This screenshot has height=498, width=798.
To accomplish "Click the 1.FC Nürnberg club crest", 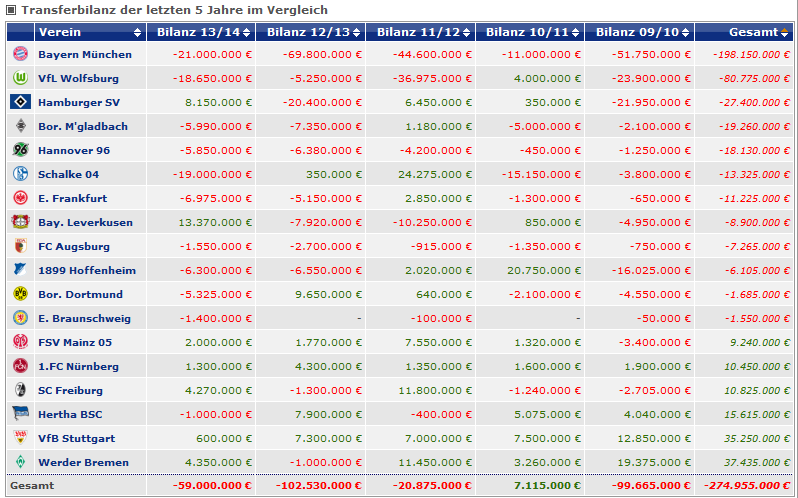I will [x=20, y=366].
